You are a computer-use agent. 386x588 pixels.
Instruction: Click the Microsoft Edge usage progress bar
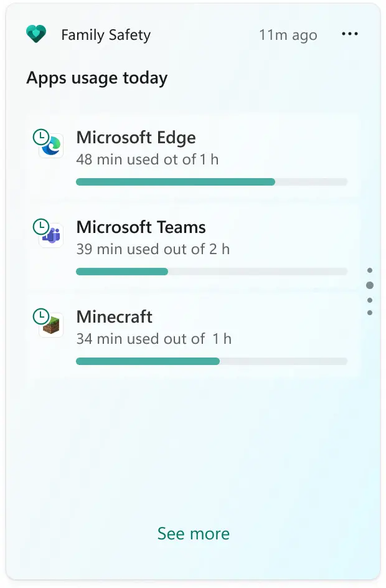pyautogui.click(x=211, y=182)
